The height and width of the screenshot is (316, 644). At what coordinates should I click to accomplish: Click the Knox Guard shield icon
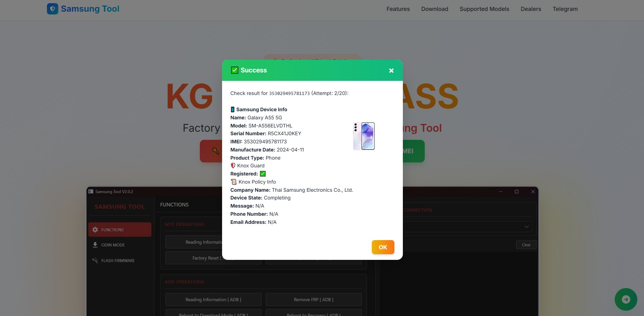(x=233, y=166)
